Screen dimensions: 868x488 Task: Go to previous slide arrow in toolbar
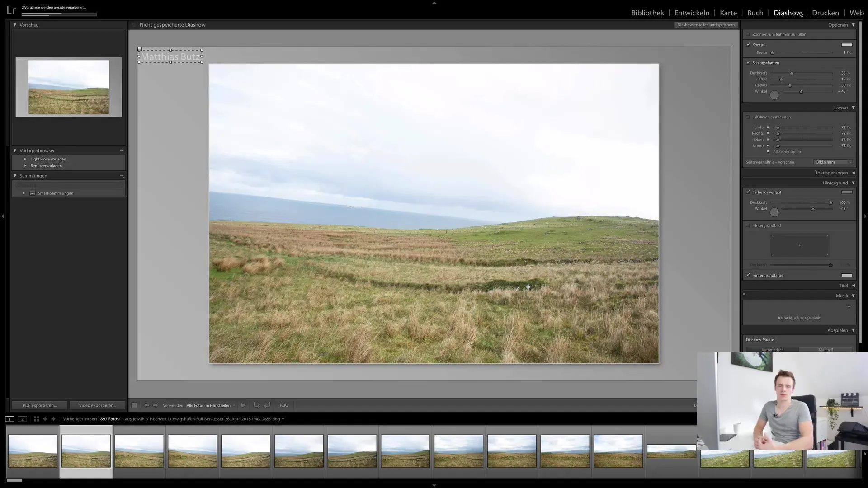point(146,405)
